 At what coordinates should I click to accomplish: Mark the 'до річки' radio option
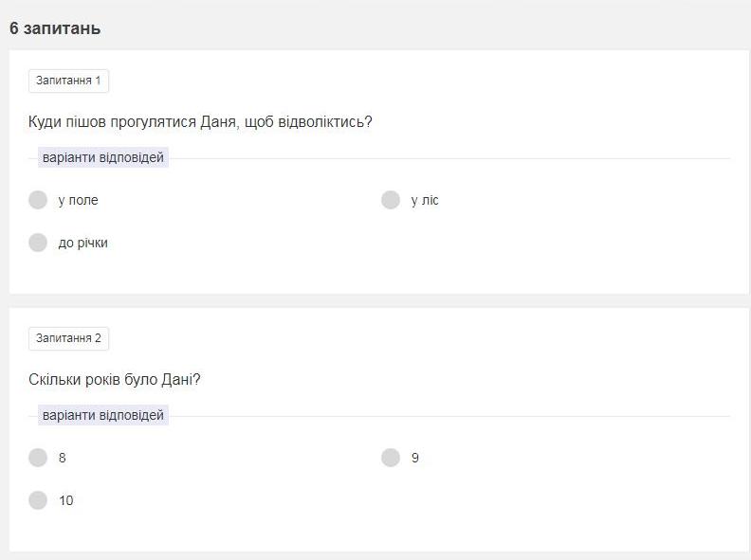pyautogui.click(x=38, y=243)
